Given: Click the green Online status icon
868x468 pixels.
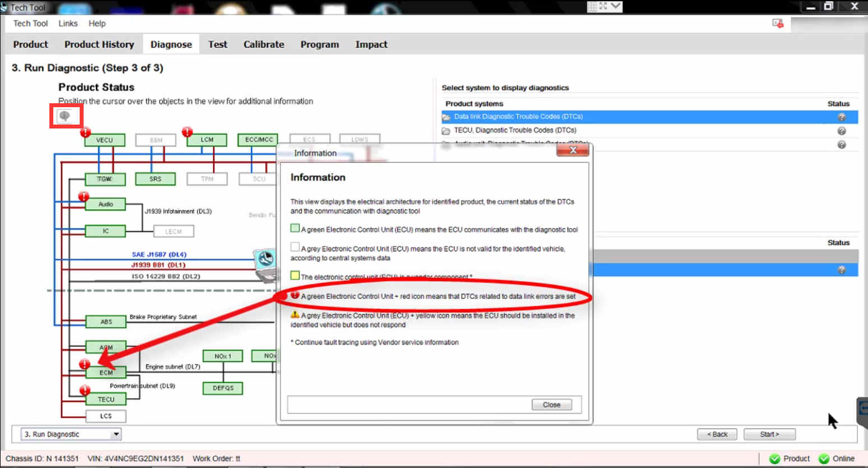Looking at the screenshot, I should click(x=824, y=459).
